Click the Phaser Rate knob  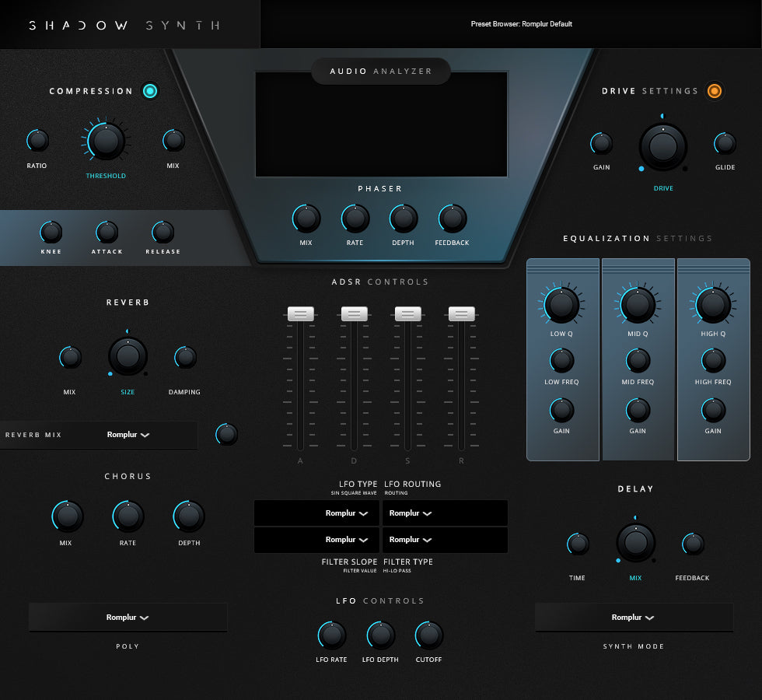click(x=355, y=219)
